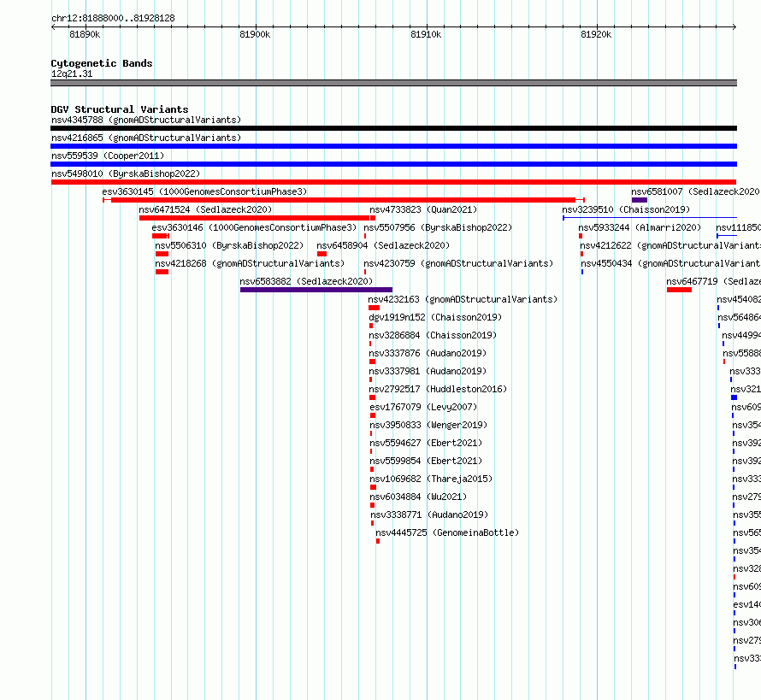Select the nsv559539 (Cooper2011) label
Screen dimensions: 761x700
click(108, 156)
